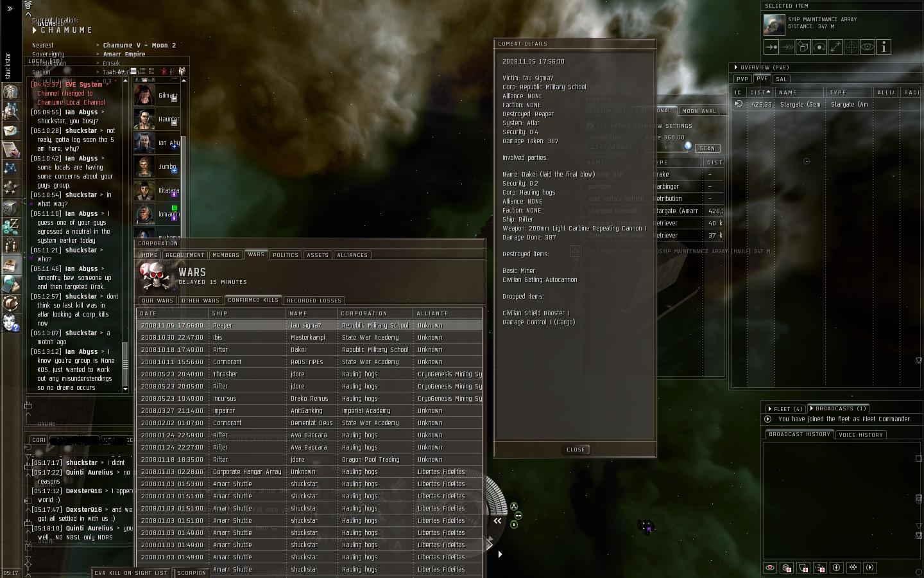This screenshot has width=924, height=578.
Task: Open the Politics tab
Action: [x=286, y=255]
